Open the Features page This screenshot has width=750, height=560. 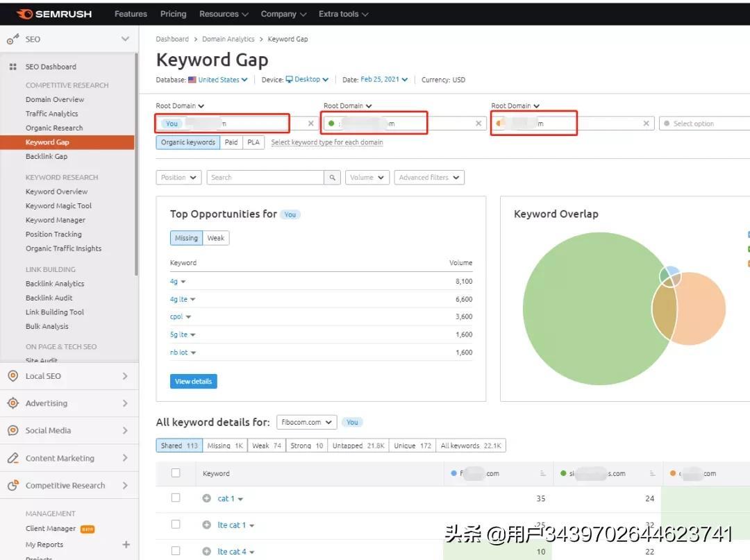click(131, 15)
